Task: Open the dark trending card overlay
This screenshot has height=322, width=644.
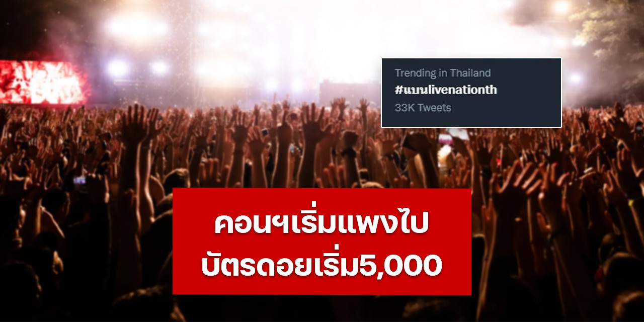Action: point(471,93)
